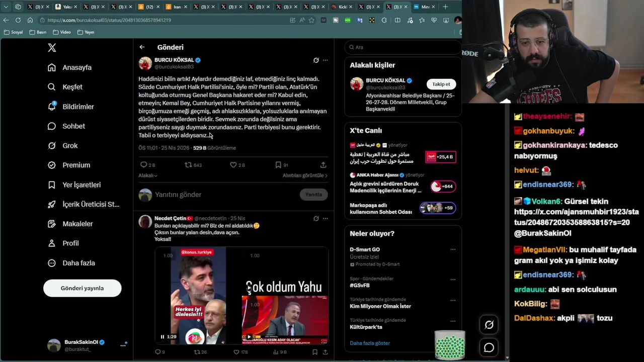Open Makaleler articles

click(x=70, y=224)
